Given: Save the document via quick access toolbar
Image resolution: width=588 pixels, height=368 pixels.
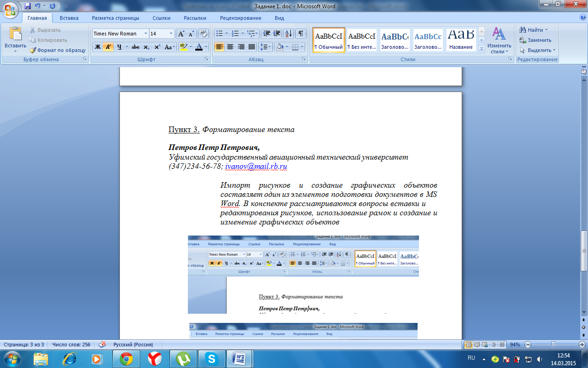Looking at the screenshot, I should [x=28, y=6].
